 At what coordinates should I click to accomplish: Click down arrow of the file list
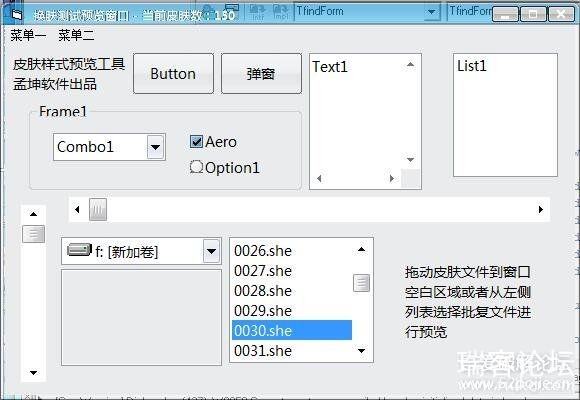(x=361, y=350)
